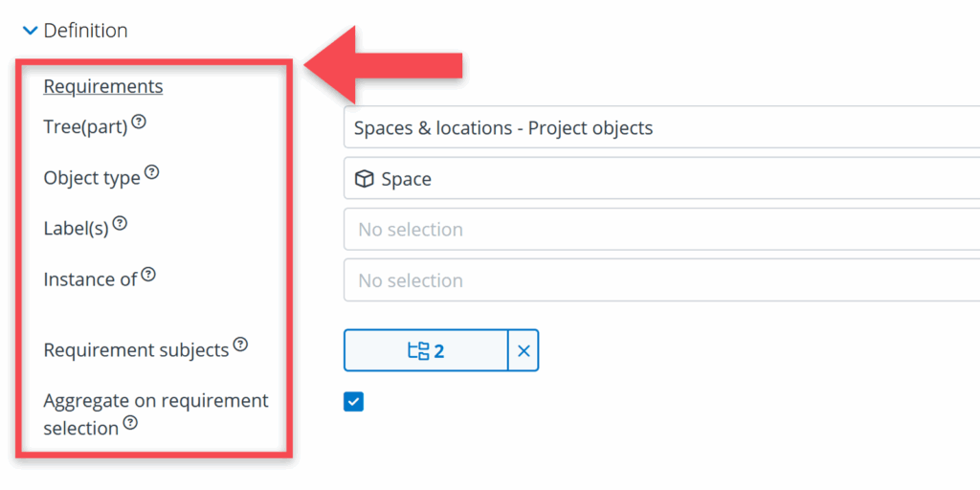Click help icon beside Object type
Image resolution: width=980 pixels, height=490 pixels.
[x=151, y=173]
